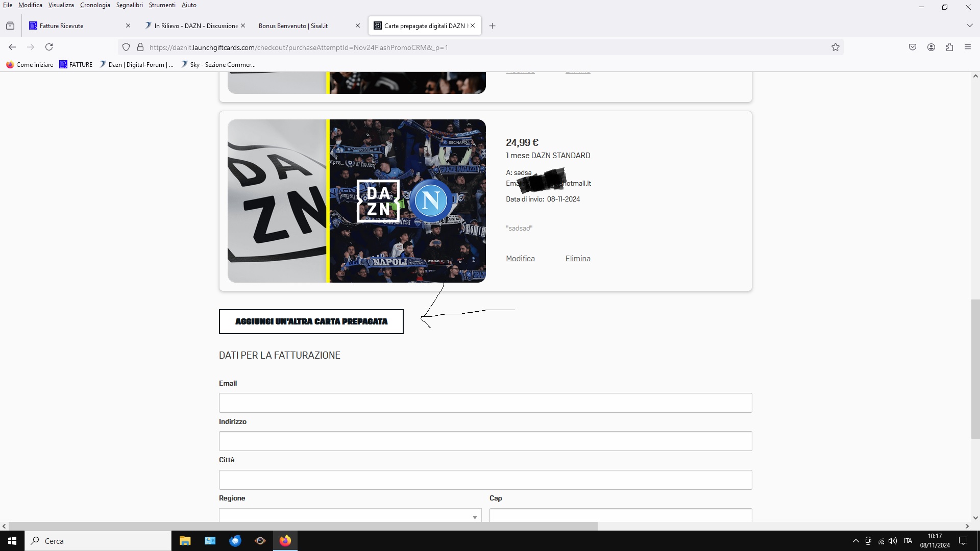The image size is (980, 551).
Task: Open the Meet Now tray icon
Action: point(868,541)
